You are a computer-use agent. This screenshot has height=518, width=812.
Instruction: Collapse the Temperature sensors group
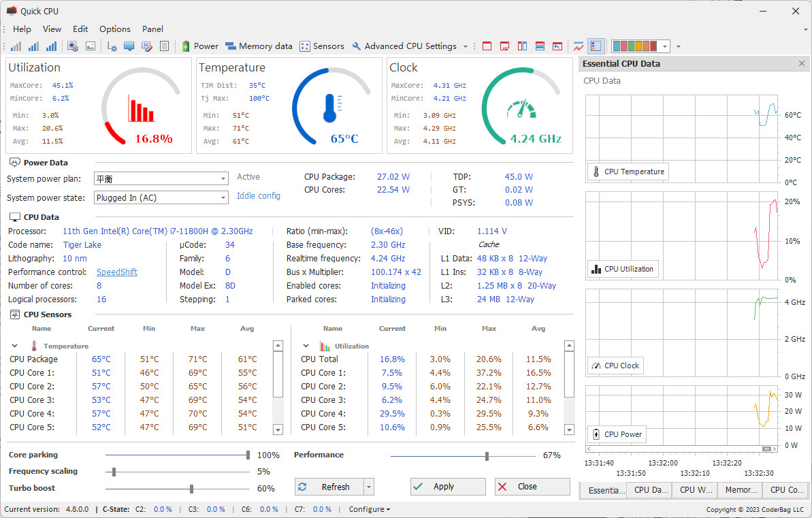pos(14,346)
